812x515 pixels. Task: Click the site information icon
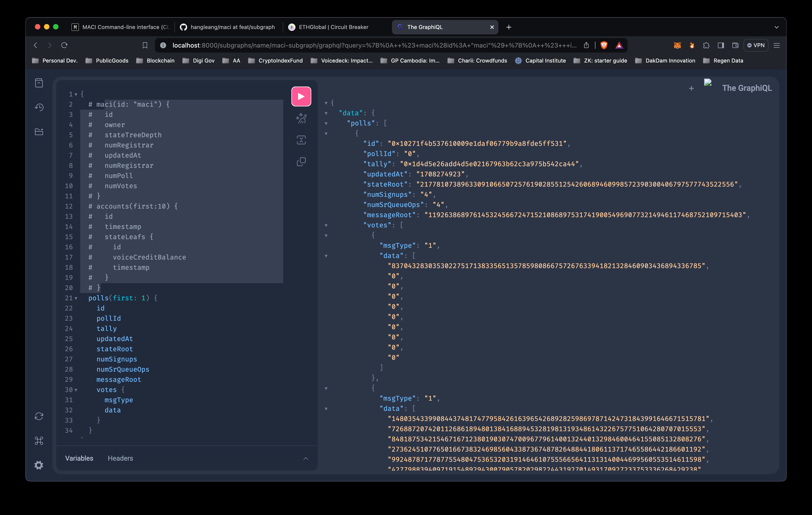pyautogui.click(x=163, y=45)
